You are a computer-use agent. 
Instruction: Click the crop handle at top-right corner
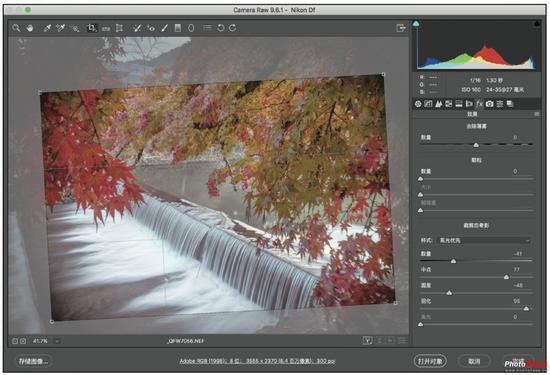pos(383,74)
